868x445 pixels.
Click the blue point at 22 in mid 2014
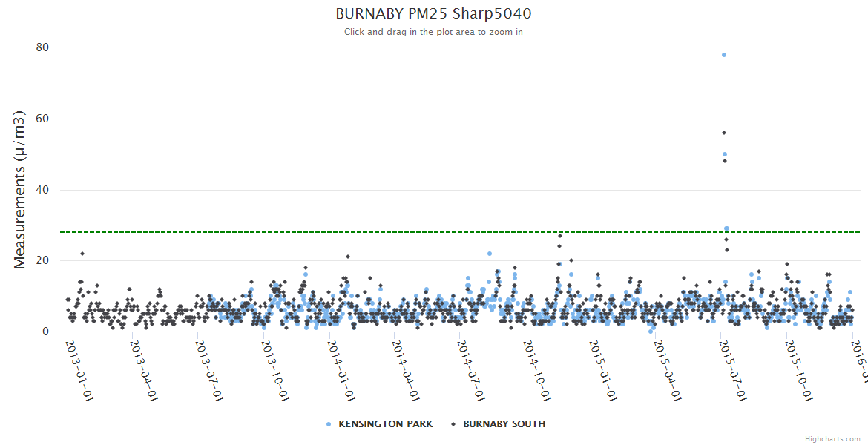click(490, 254)
